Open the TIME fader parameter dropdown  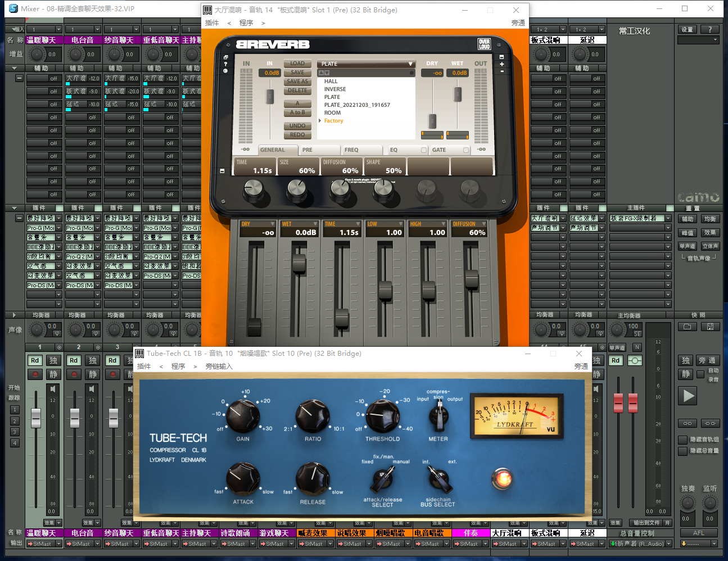tap(358, 224)
